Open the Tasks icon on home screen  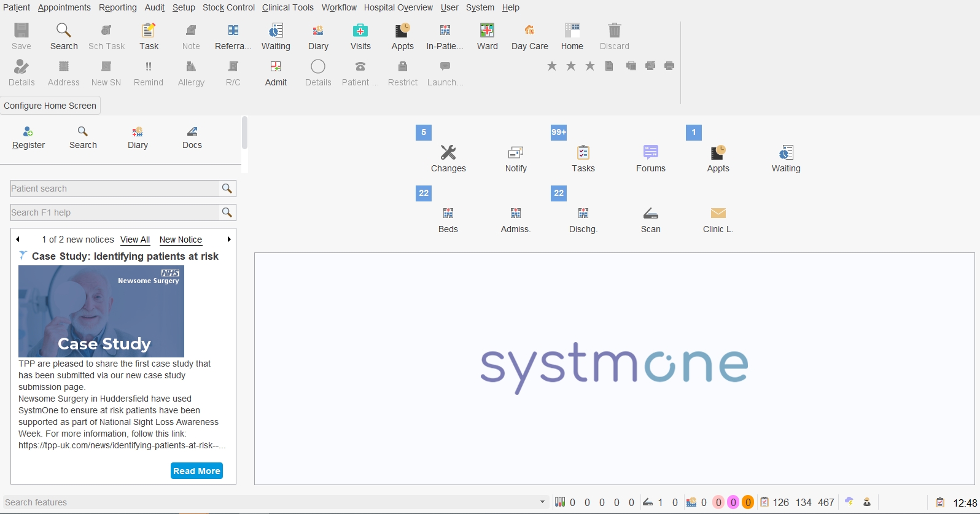pos(583,158)
